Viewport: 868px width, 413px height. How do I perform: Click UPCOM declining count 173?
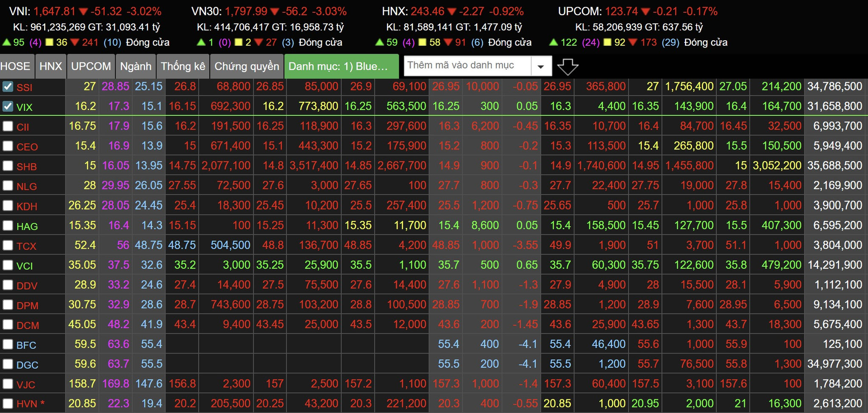click(648, 42)
